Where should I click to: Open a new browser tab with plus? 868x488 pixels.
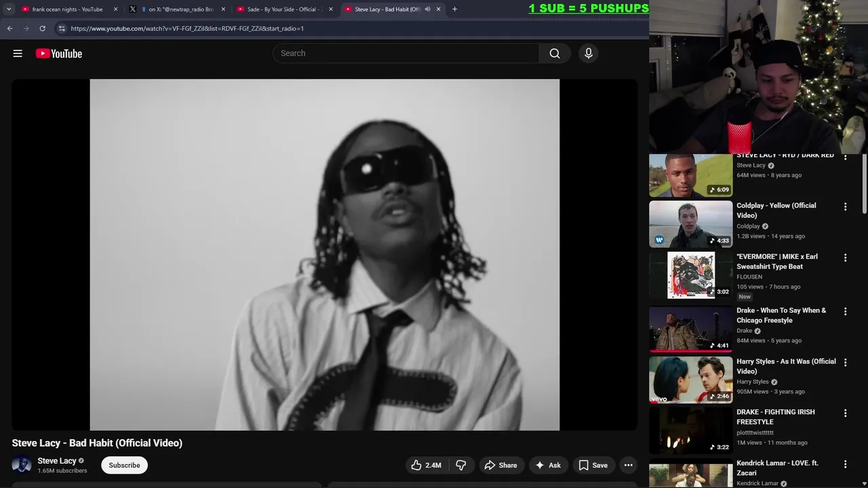(x=454, y=9)
